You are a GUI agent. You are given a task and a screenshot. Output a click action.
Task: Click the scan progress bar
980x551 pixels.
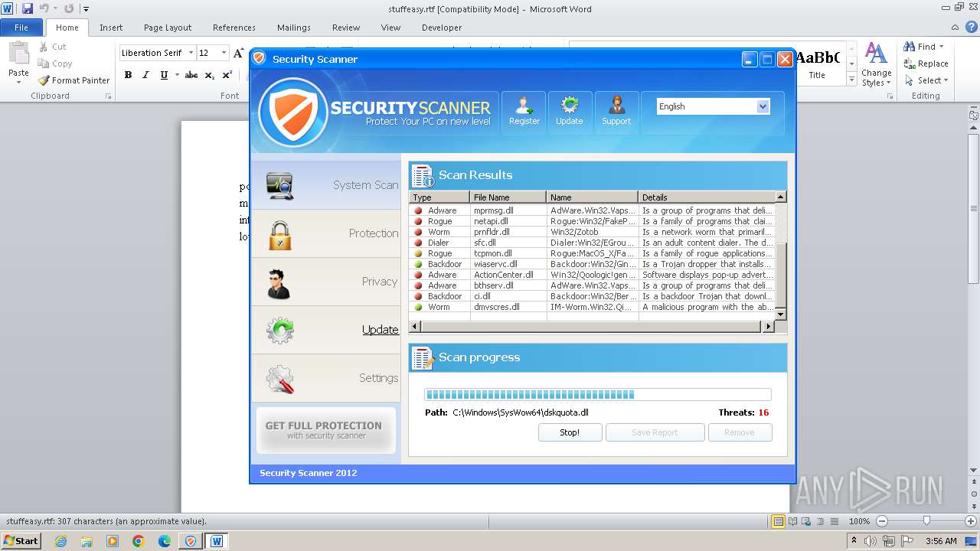point(598,395)
